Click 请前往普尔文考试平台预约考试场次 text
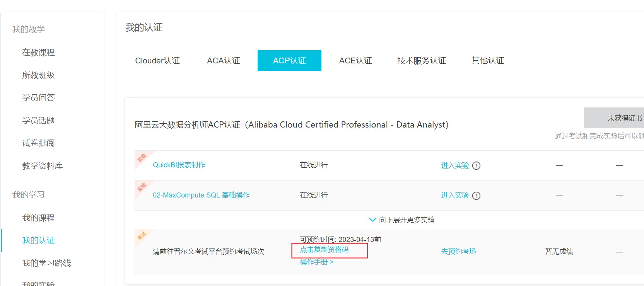This screenshot has height=286, width=644. point(208,252)
